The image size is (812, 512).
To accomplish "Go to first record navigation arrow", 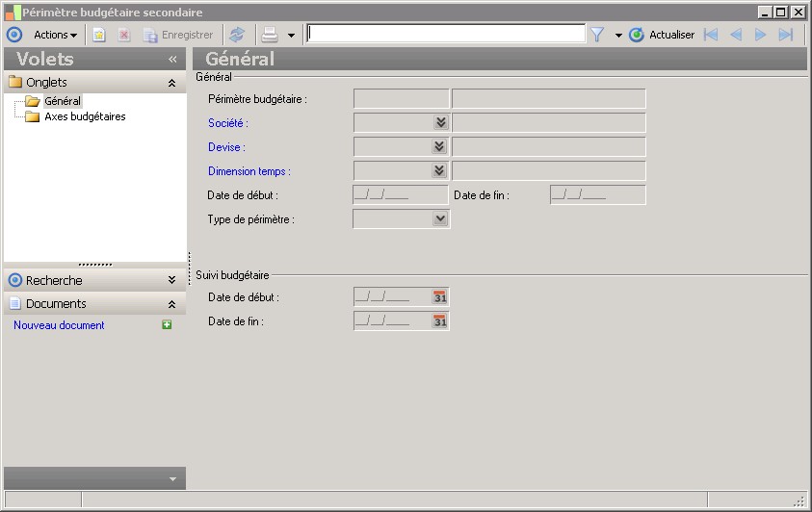I will click(711, 35).
